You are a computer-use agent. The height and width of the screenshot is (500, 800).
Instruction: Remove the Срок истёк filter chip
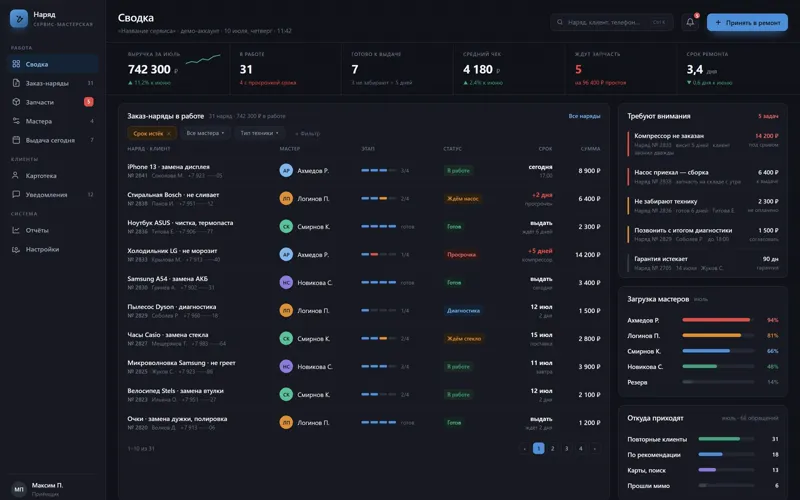click(x=169, y=134)
